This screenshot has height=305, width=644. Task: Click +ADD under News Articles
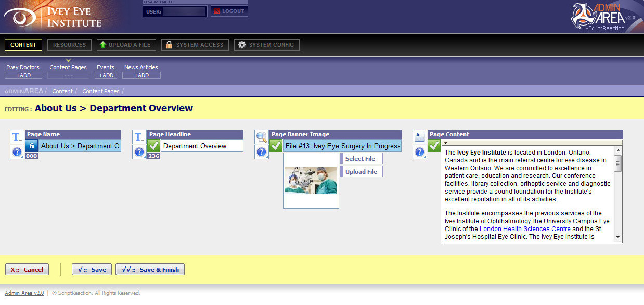click(x=141, y=75)
